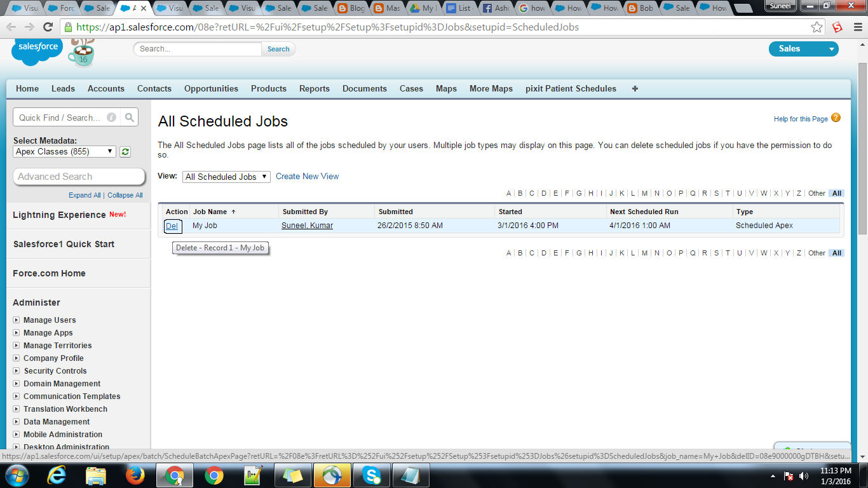The image size is (868, 488).
Task: Open the Cases tab
Action: click(x=411, y=89)
